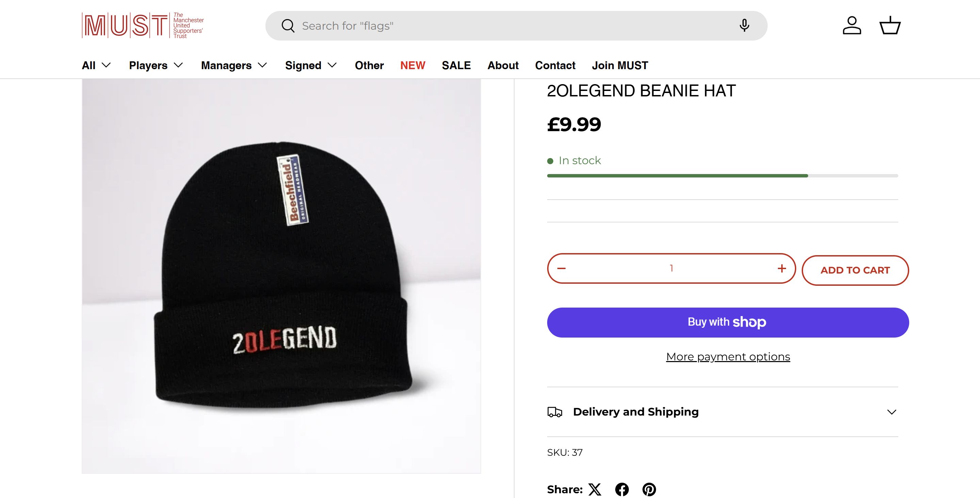Click the ADD TO CART button
The width and height of the screenshot is (980, 498).
click(855, 270)
